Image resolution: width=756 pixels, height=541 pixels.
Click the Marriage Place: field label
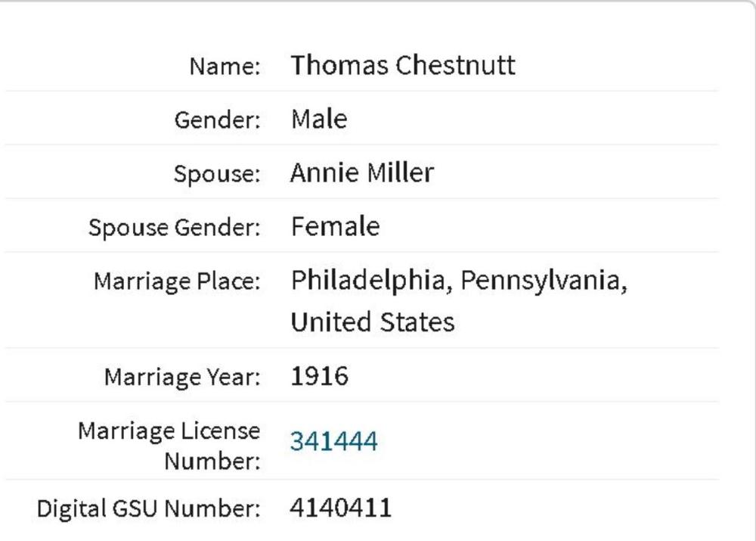177,282
